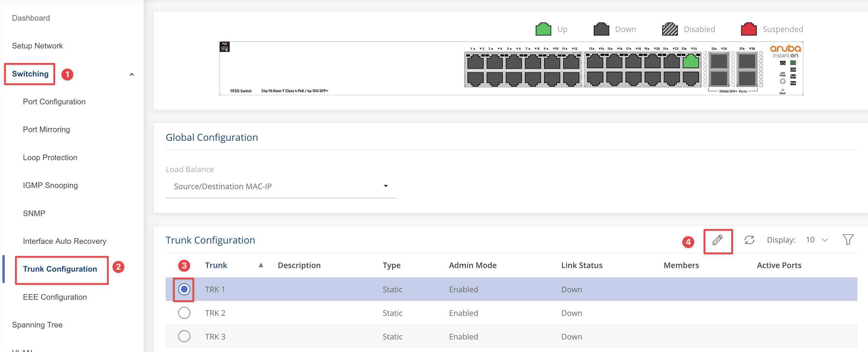Click the Source/Destination MAC-IP value
The width and height of the screenshot is (868, 352).
click(223, 186)
